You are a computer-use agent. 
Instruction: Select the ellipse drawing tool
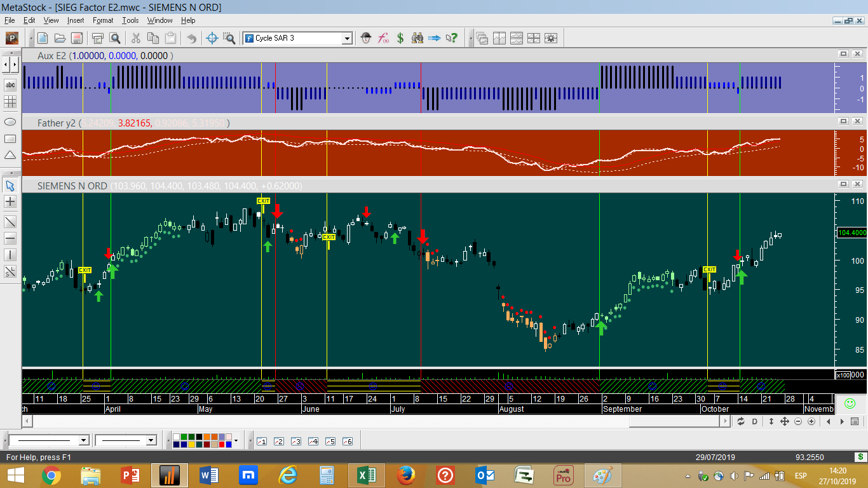[x=10, y=121]
